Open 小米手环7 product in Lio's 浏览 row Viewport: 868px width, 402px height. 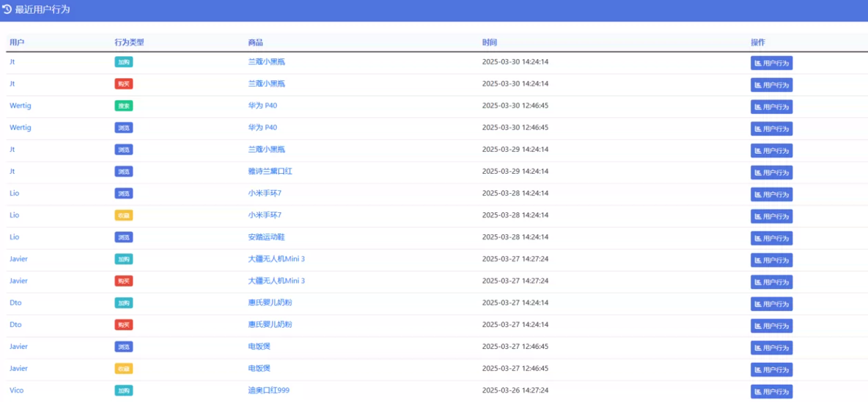coord(265,193)
